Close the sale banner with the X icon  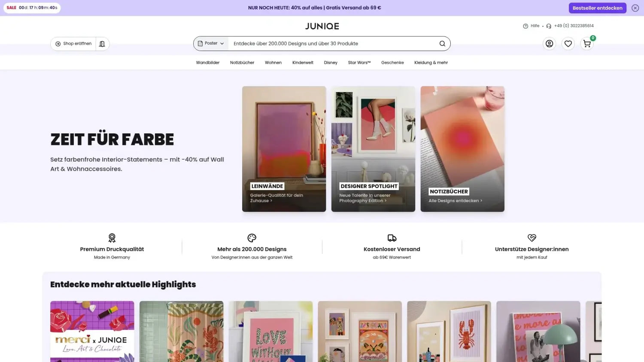[x=635, y=8]
